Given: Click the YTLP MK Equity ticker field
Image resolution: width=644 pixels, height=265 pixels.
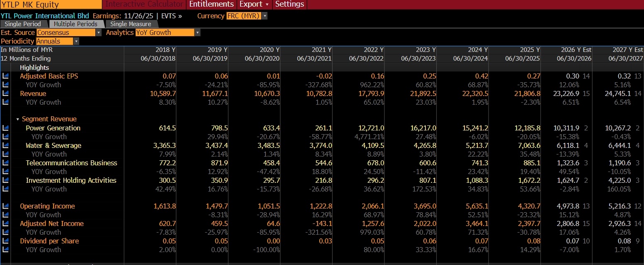Looking at the screenshot, I should coord(51,5).
